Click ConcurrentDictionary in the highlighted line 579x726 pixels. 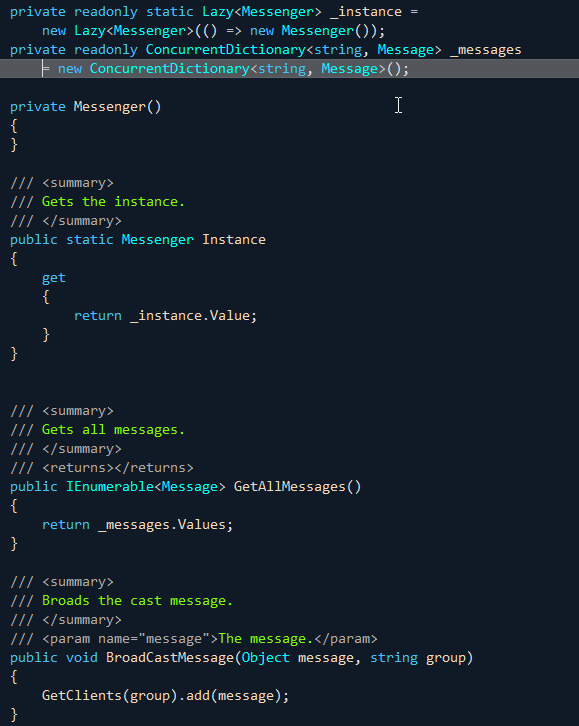coord(169,69)
